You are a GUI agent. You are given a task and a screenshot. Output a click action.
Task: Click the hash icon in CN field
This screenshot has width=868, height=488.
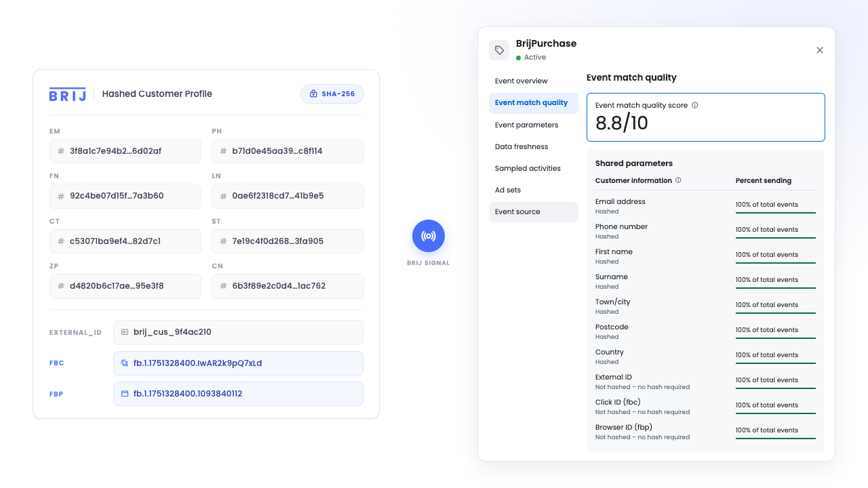pyautogui.click(x=224, y=286)
